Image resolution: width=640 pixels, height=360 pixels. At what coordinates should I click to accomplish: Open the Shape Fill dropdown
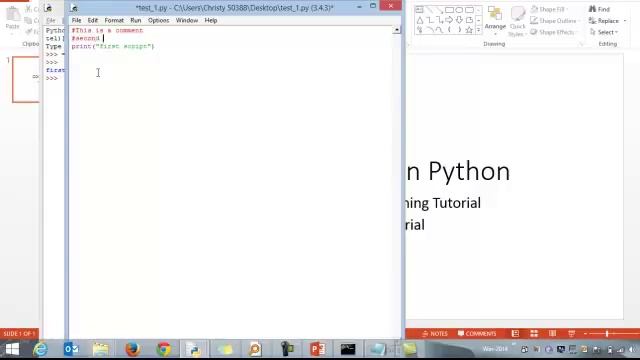coord(549,9)
